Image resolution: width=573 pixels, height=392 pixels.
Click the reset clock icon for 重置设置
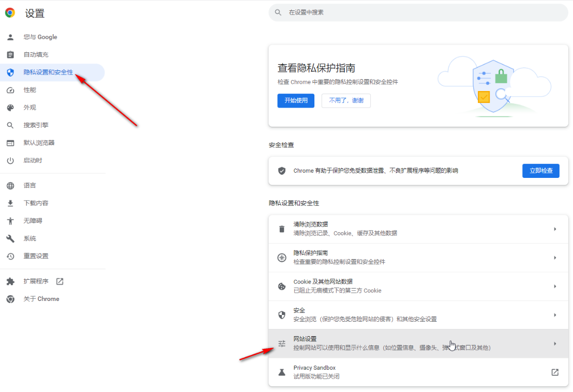10,256
